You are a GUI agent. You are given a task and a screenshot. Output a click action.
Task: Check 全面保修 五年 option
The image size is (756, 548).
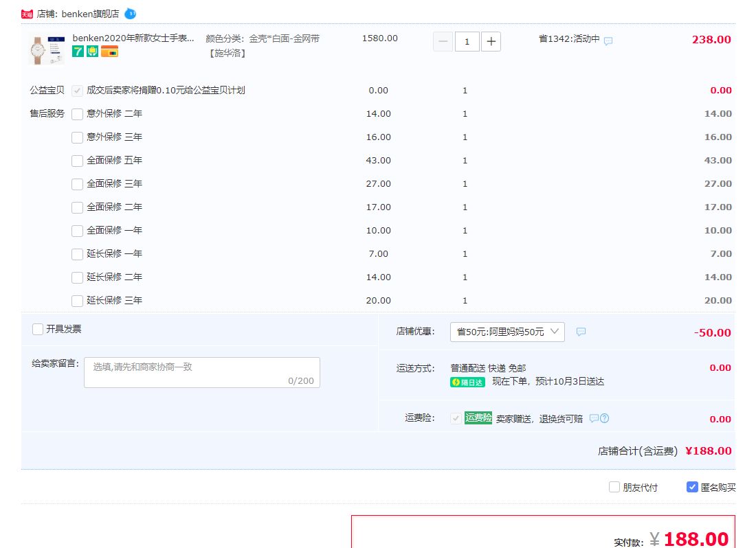click(x=77, y=161)
